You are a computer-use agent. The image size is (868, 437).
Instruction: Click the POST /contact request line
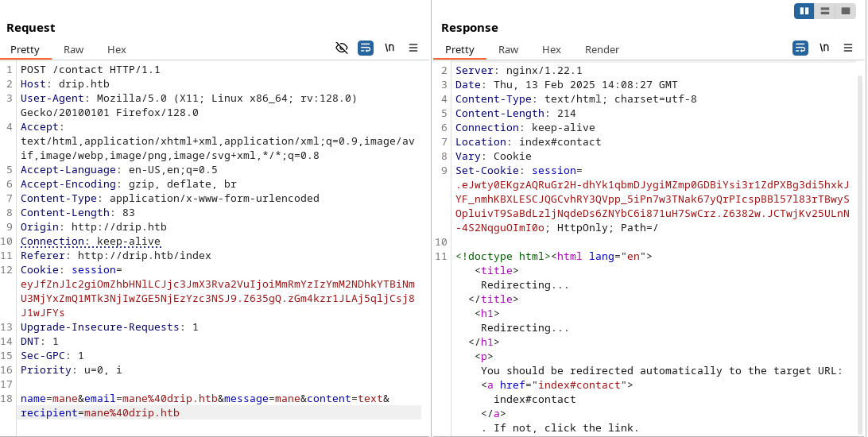click(91, 70)
